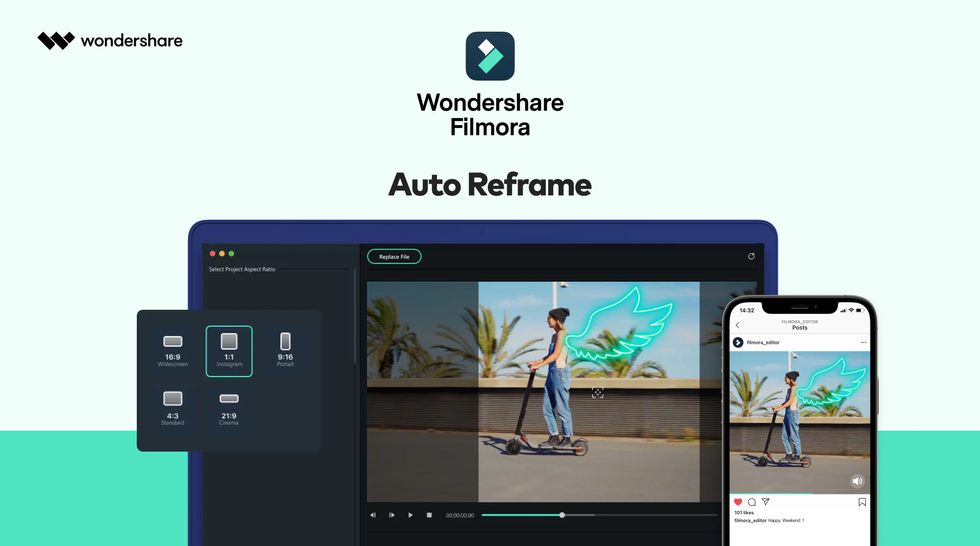Click the 00:00:00:00 timecode
980x546 pixels.
[x=460, y=515]
